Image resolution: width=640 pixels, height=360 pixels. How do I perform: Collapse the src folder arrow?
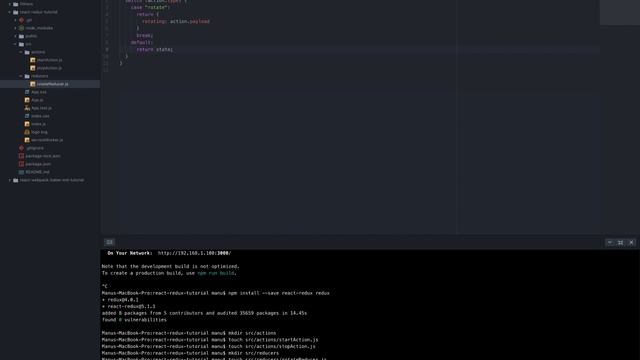pyautogui.click(x=16, y=44)
